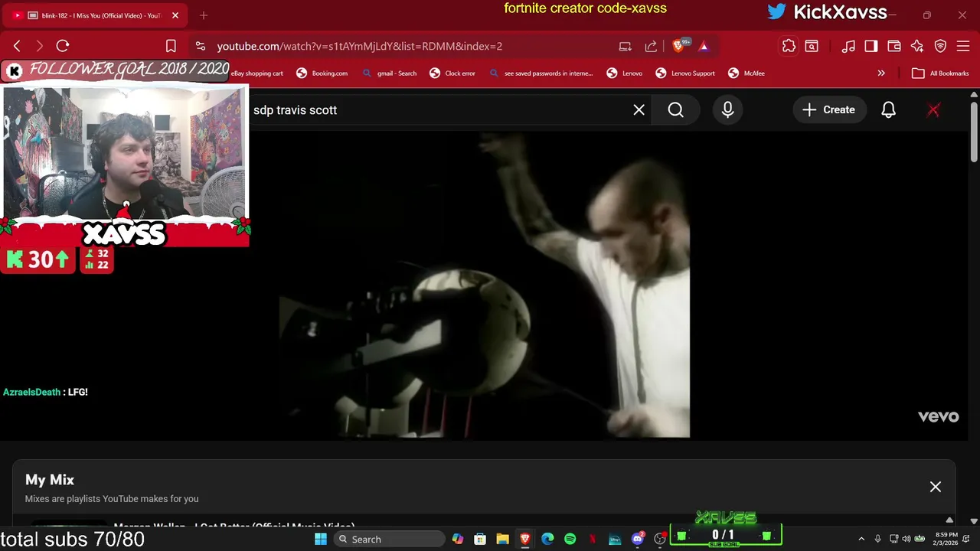Open the Brave VPN shield icon
Viewport: 980px width, 551px height.
[940, 46]
